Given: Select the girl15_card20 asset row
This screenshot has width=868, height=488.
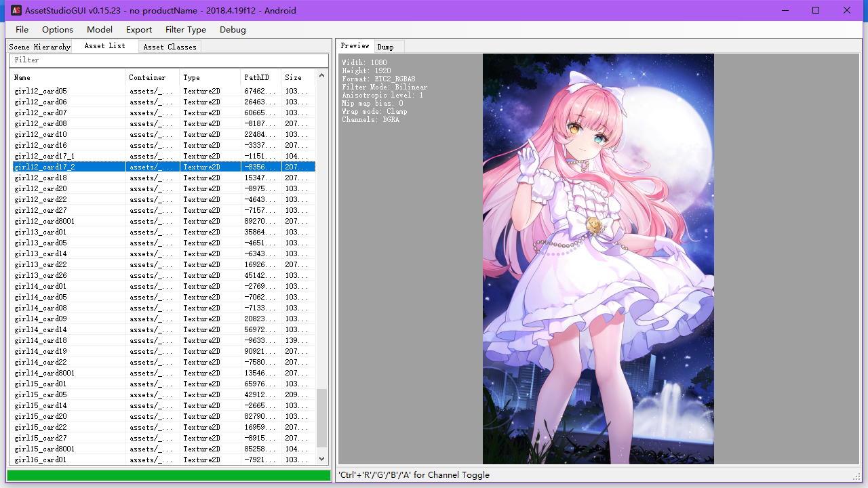Looking at the screenshot, I should (x=163, y=416).
